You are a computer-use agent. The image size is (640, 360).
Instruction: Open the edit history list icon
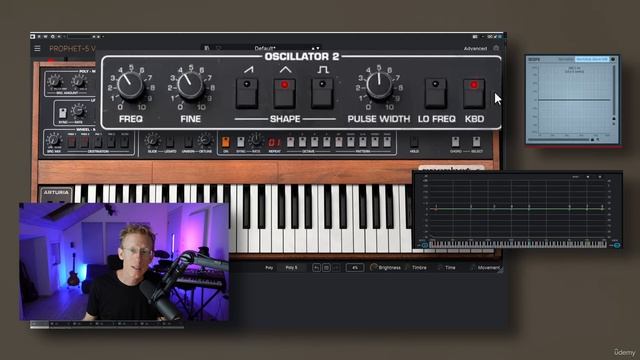[x=326, y=268]
